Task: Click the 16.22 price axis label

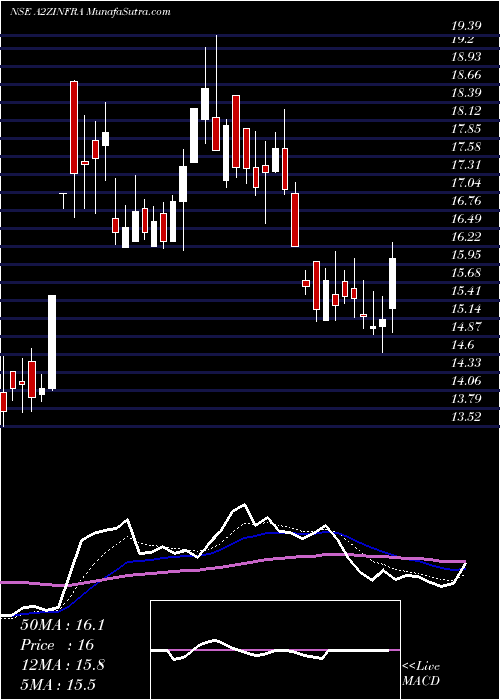Action: point(466,237)
